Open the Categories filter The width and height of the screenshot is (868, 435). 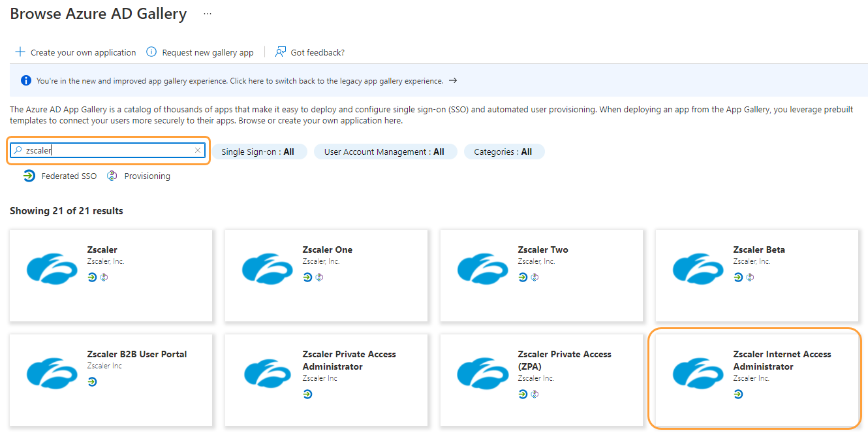pos(504,151)
